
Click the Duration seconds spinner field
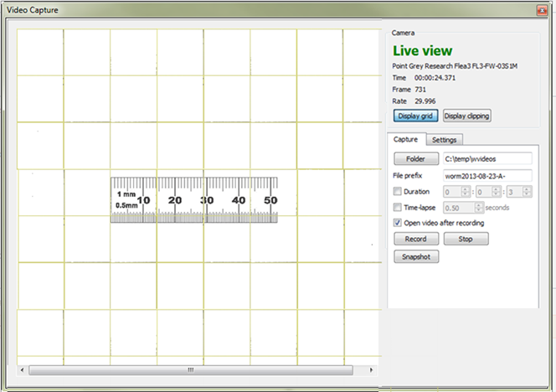(x=519, y=192)
